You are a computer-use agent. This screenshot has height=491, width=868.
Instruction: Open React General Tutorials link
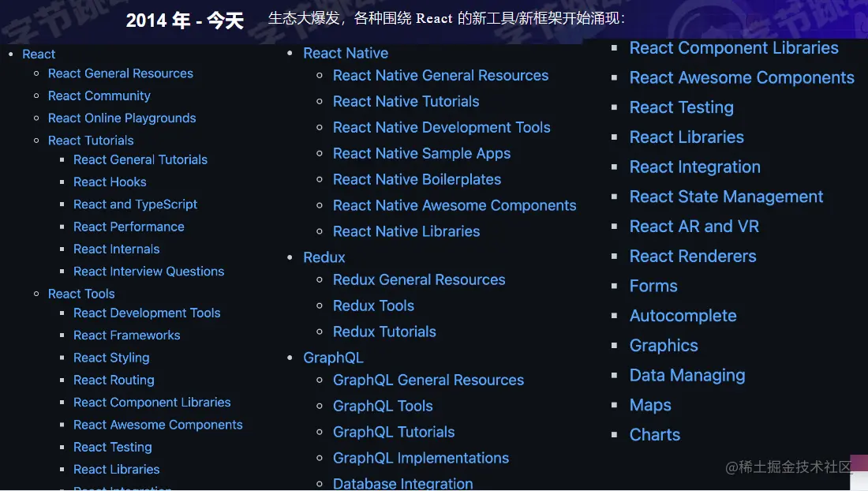tap(140, 160)
